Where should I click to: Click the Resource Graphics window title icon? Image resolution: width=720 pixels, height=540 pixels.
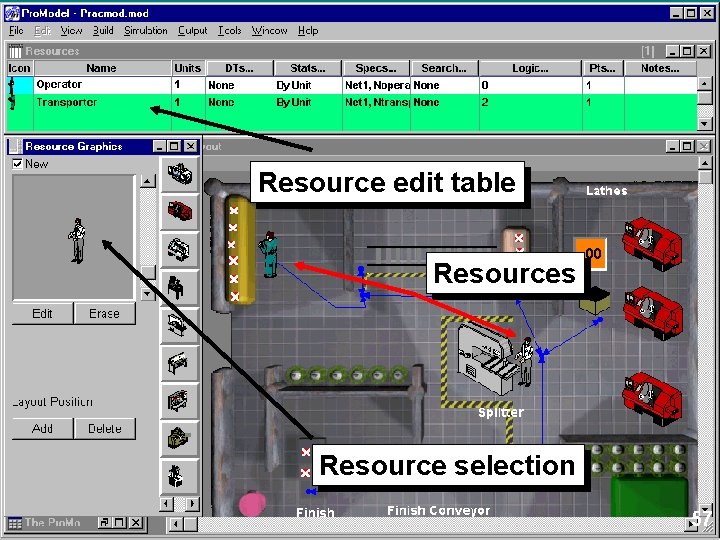(15, 146)
